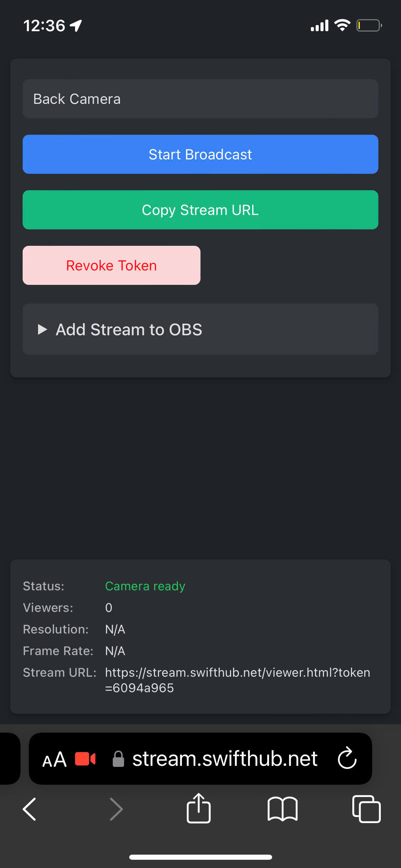The width and height of the screenshot is (401, 868).
Task: Start the broadcast
Action: [x=200, y=154]
